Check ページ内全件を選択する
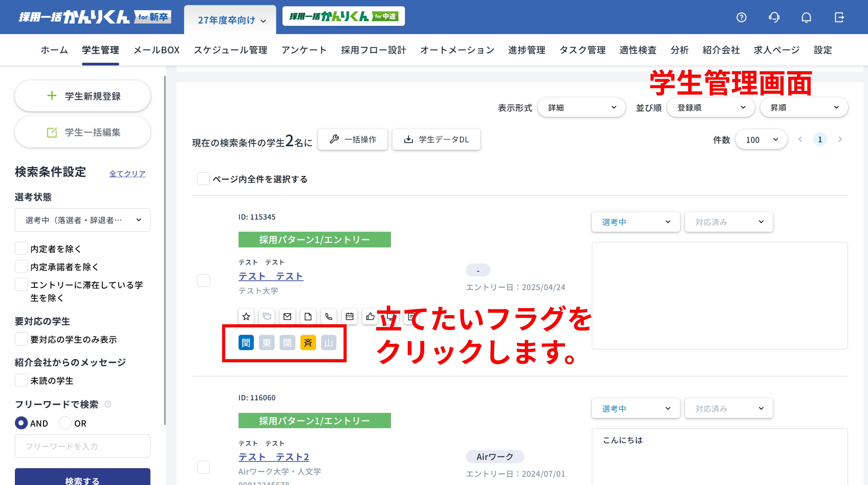This screenshot has width=868, height=485. 203,179
